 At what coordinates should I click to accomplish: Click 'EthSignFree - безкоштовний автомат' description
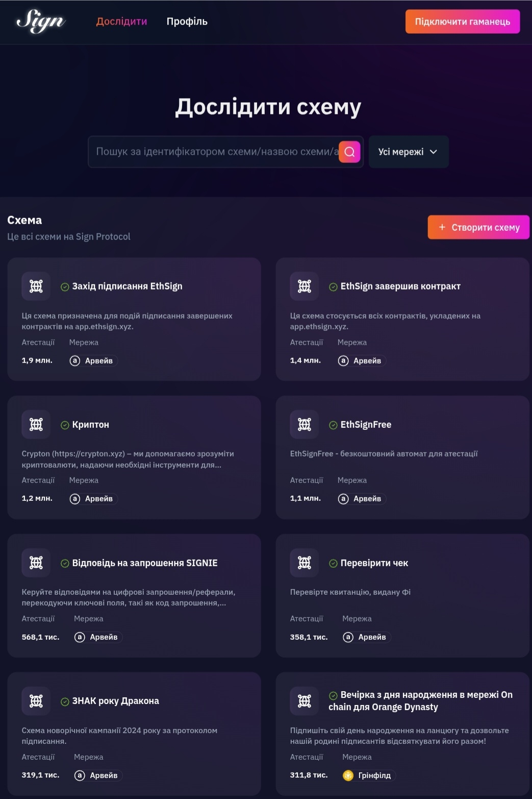384,454
